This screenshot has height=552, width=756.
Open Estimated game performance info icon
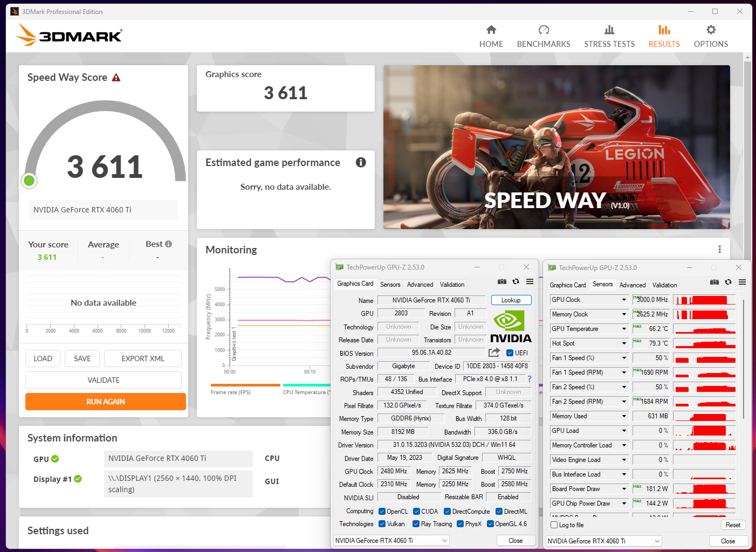(x=361, y=162)
